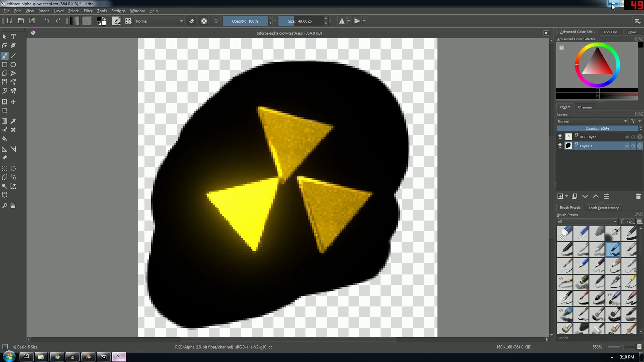Select the Freehand Brush tool

tap(5, 56)
